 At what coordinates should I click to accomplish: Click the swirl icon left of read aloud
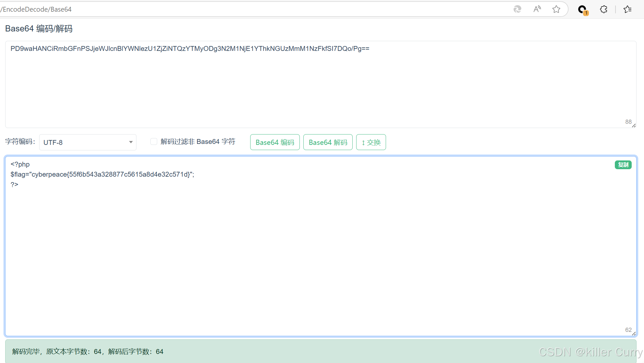[517, 9]
